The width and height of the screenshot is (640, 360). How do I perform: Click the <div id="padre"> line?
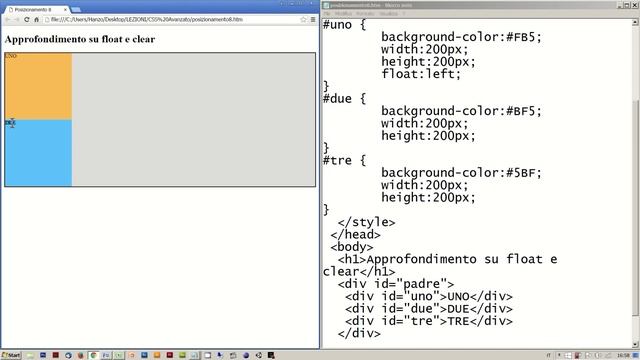pos(396,284)
